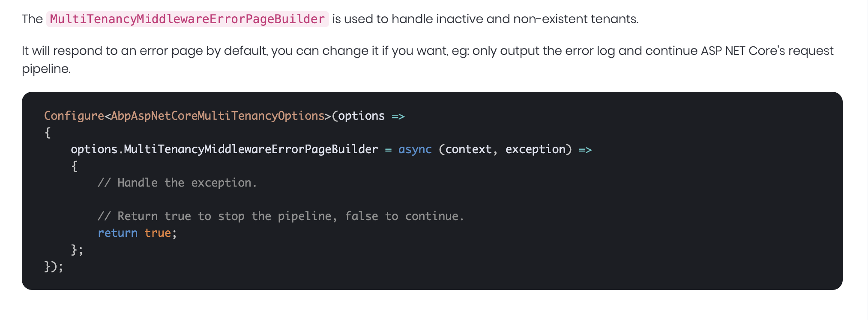Click the "// Handle the exception." comment

[177, 183]
